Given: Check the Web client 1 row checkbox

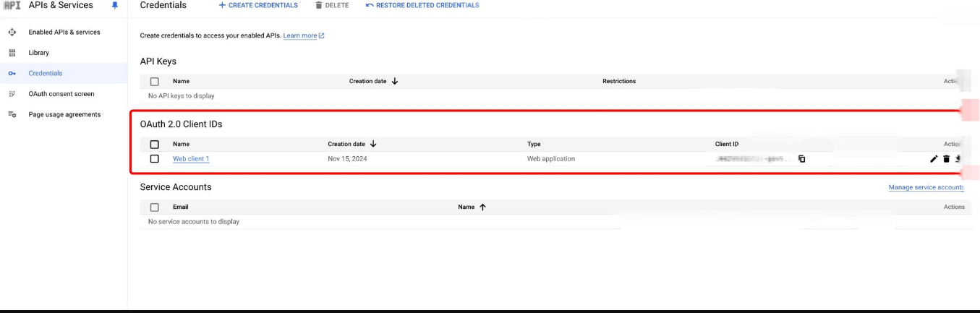Looking at the screenshot, I should 154,159.
